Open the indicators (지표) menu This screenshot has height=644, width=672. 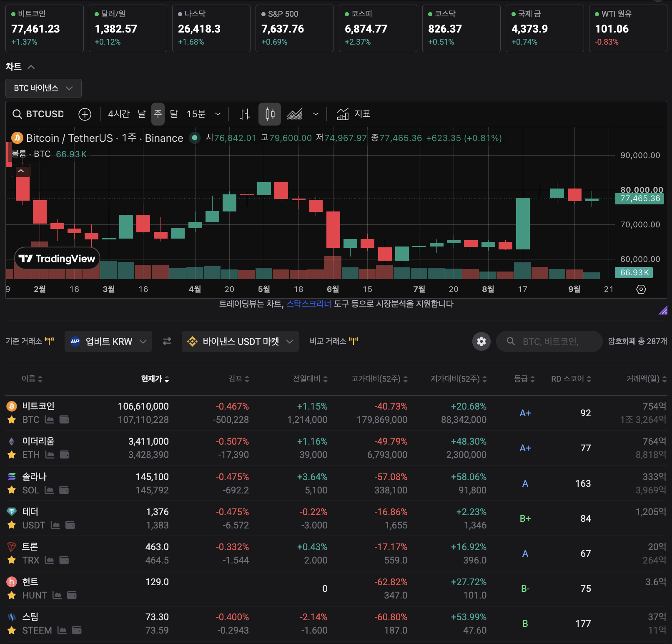click(354, 114)
